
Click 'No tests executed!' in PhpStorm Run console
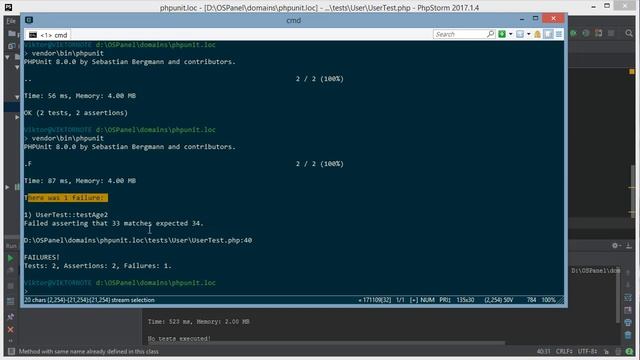coord(179,339)
